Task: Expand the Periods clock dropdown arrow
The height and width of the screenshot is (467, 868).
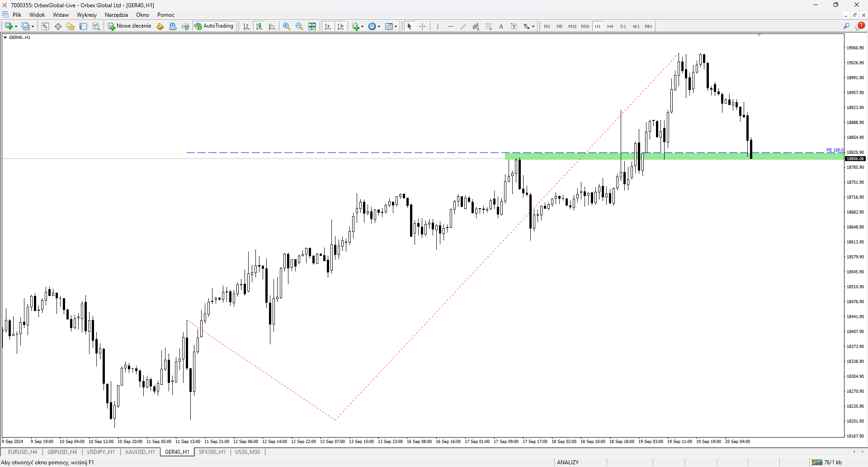Action: tap(379, 26)
